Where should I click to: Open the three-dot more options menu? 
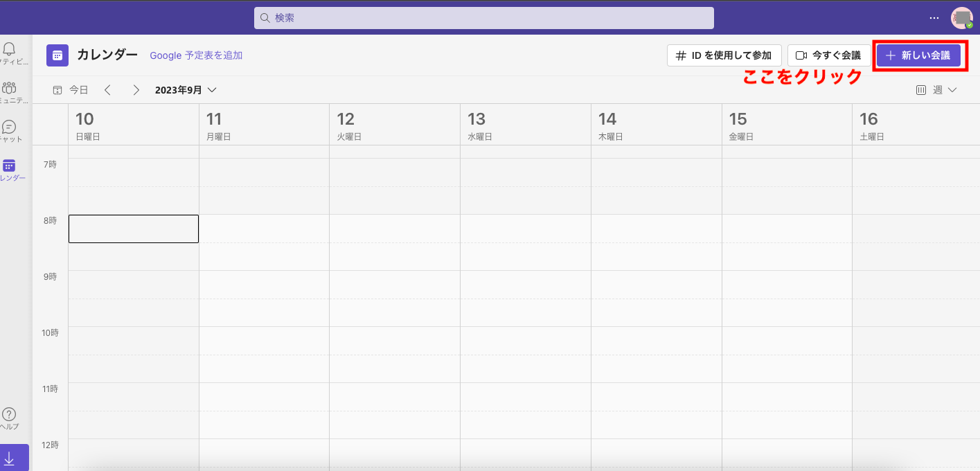(934, 18)
